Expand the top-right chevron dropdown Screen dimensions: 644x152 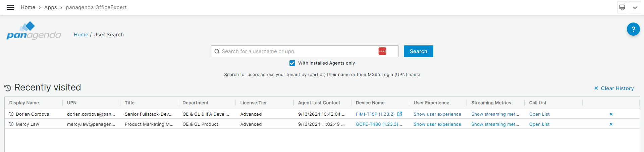(635, 7)
